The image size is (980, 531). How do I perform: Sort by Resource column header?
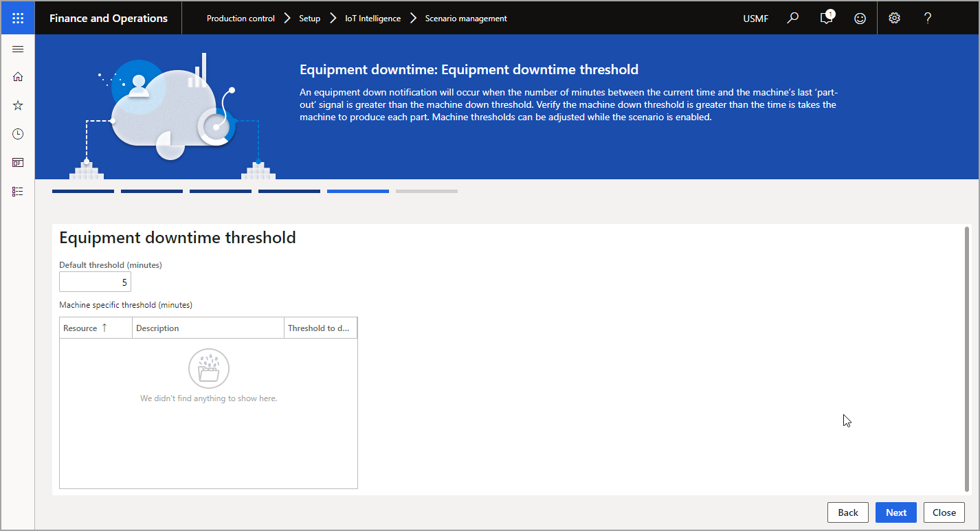(x=96, y=328)
